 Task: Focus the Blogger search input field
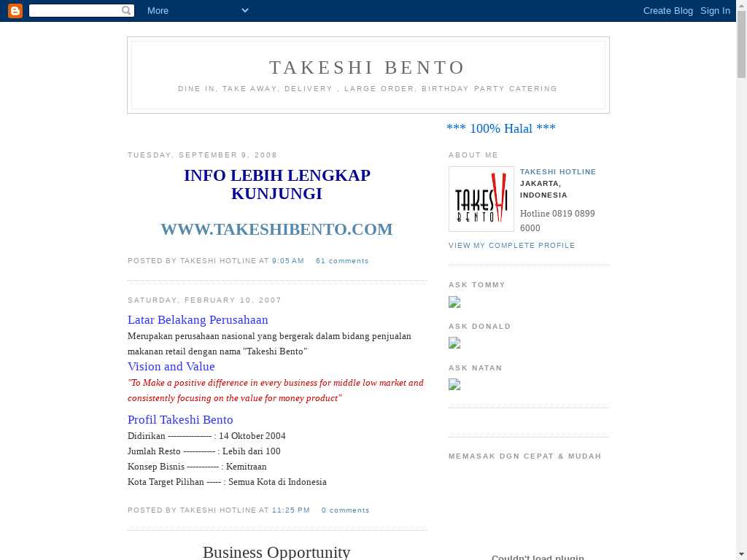point(75,10)
